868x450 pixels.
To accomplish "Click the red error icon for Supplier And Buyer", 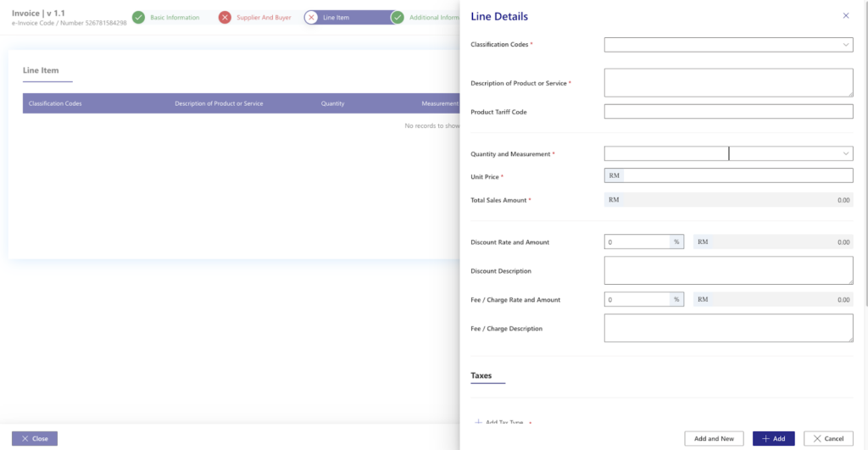I will pyautogui.click(x=225, y=18).
